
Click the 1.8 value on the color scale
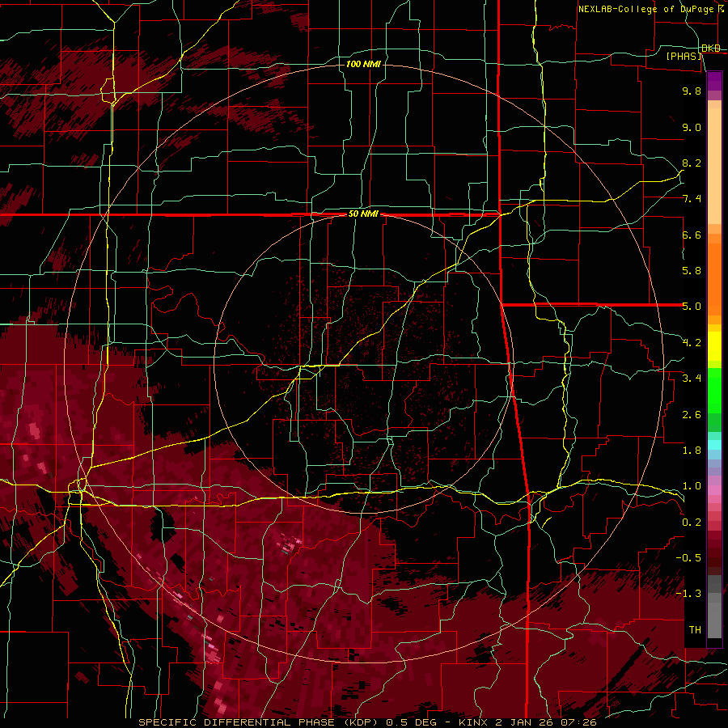coord(692,450)
